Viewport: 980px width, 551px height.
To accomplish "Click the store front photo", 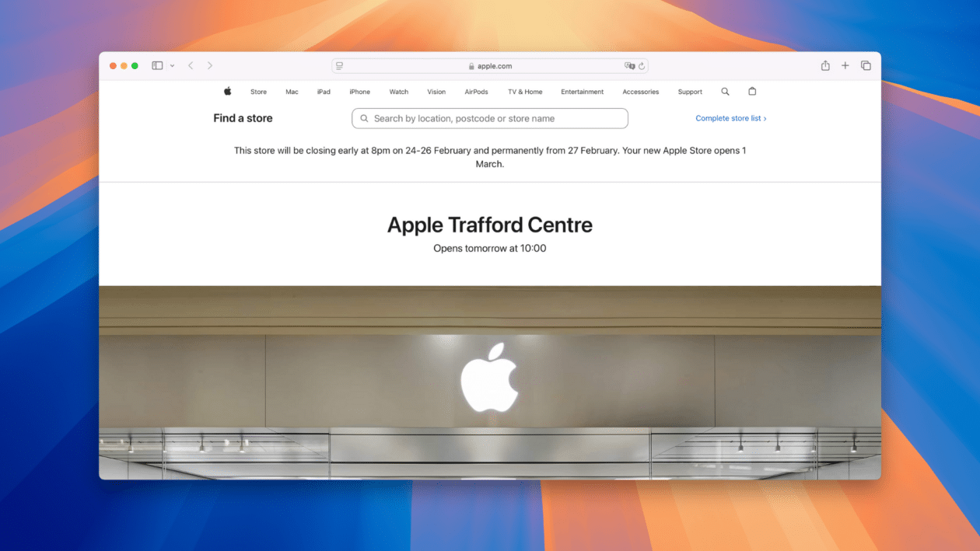I will (490, 382).
